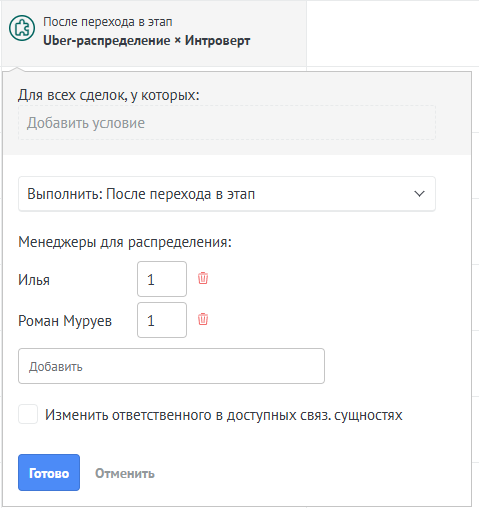Image resolution: width=479 pixels, height=508 pixels.
Task: Delete manager Илья with trash icon
Action: pos(203,278)
